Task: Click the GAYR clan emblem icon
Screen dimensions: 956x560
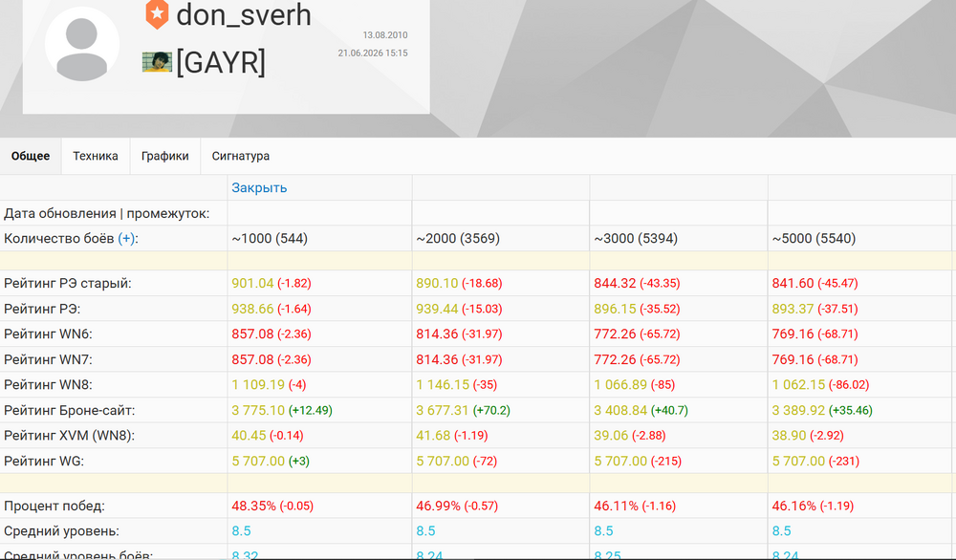Action: [157, 62]
